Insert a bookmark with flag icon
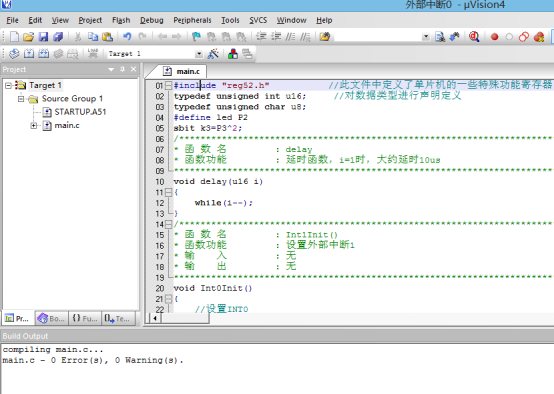554x394 pixels. coord(196,37)
